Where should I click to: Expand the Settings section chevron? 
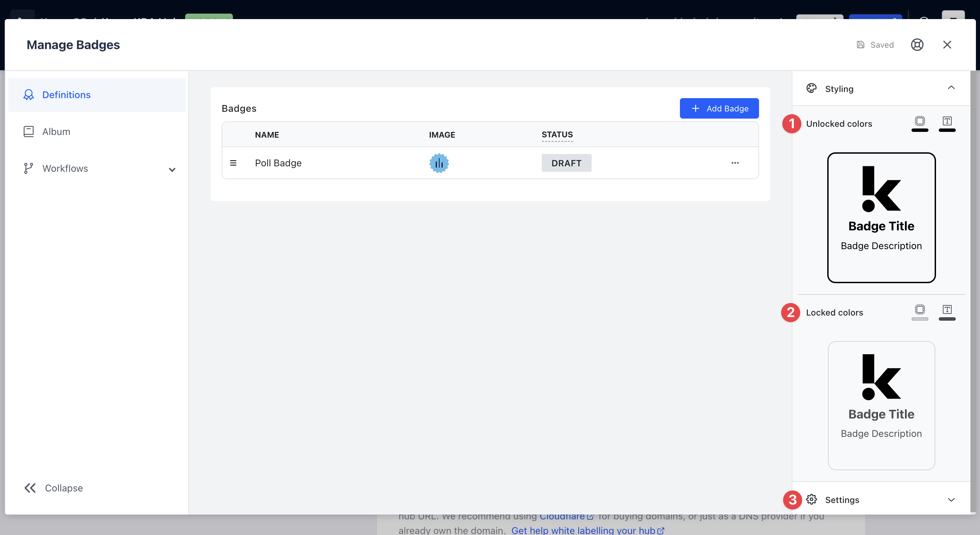[951, 500]
